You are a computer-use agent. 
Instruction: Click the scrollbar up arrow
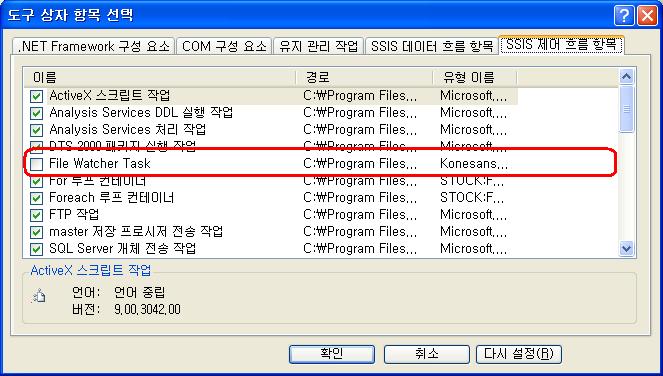626,77
